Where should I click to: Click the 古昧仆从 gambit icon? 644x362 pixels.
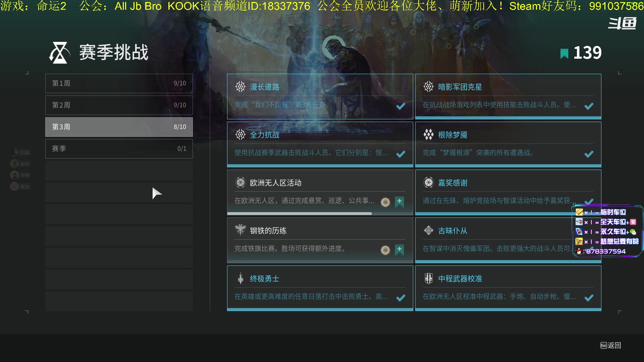coord(429,231)
